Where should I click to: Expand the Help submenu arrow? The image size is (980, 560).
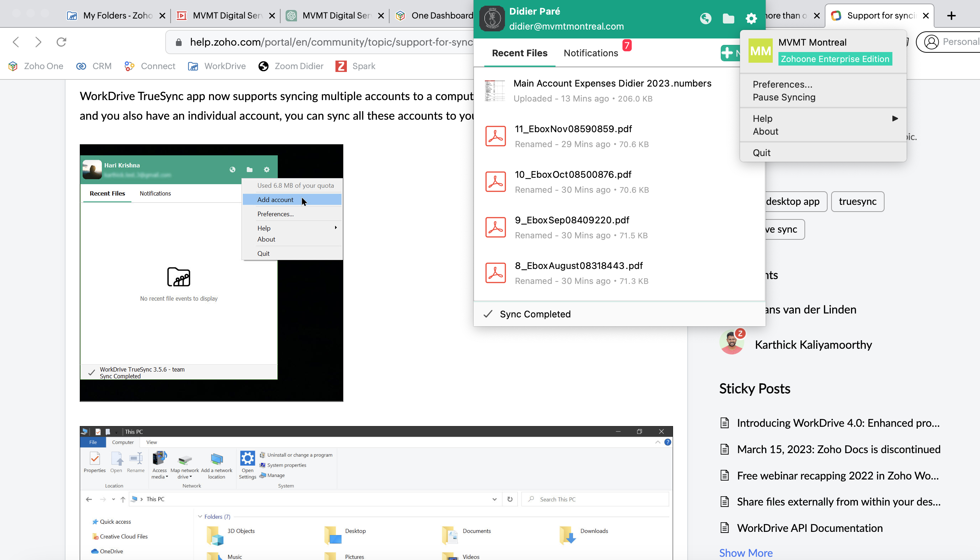coord(895,119)
